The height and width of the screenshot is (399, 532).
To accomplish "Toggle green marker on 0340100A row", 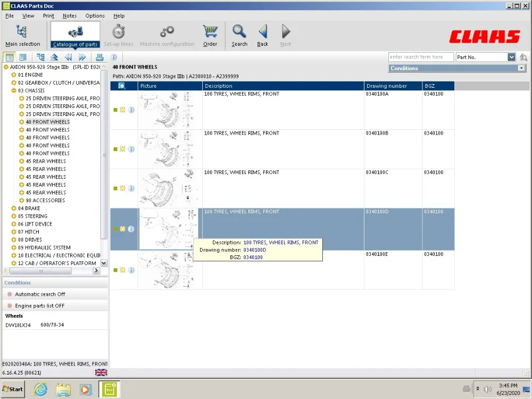I will (115, 110).
